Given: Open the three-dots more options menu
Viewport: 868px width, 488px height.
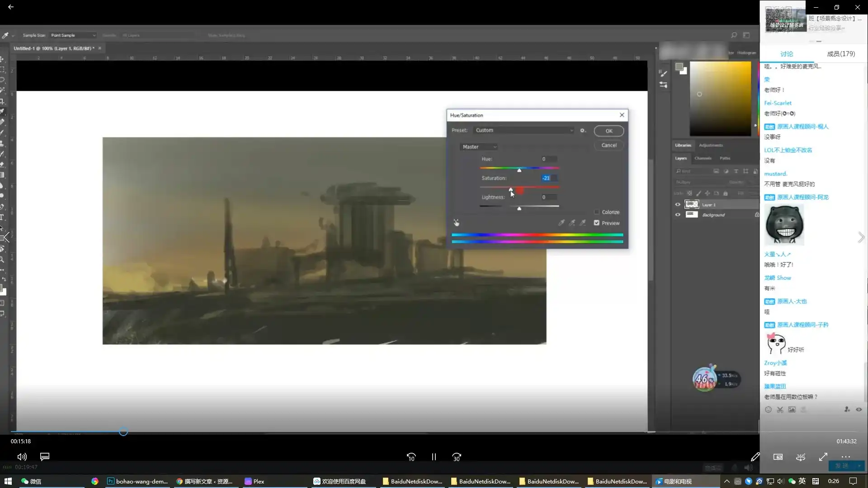Looking at the screenshot, I should pyautogui.click(x=845, y=457).
